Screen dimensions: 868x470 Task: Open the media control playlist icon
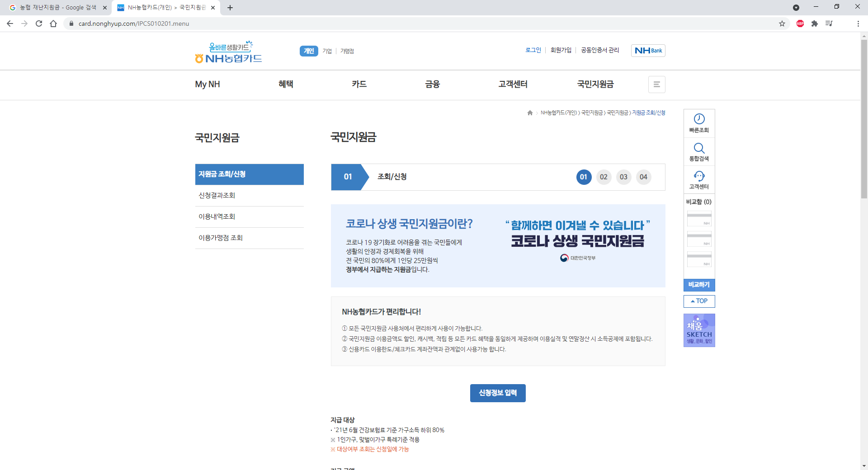point(829,23)
